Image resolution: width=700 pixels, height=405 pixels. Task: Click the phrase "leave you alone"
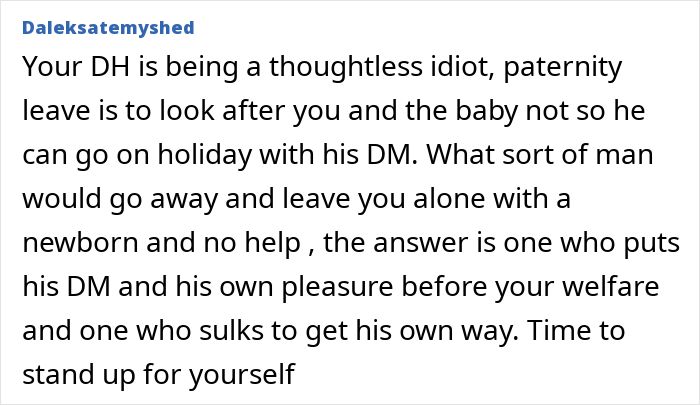tap(383, 200)
